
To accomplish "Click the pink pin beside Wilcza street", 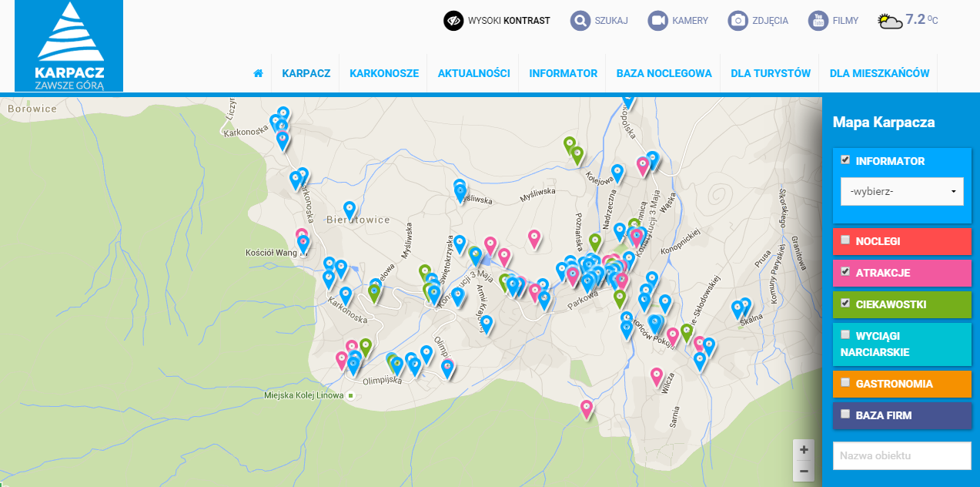I will pos(657,377).
